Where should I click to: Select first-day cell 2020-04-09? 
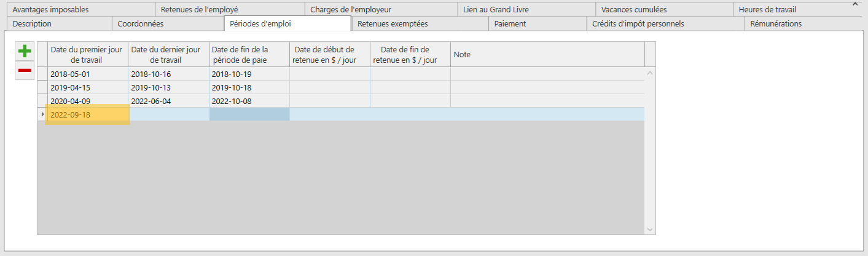(x=88, y=101)
